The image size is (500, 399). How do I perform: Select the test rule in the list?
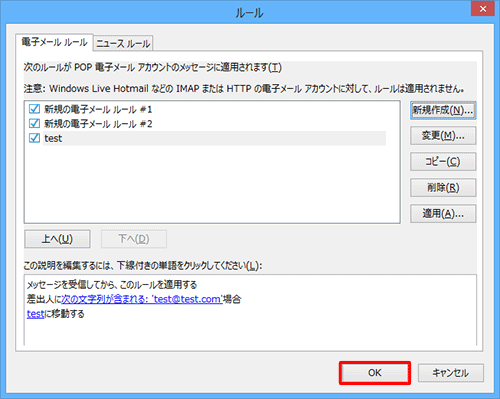click(215, 138)
